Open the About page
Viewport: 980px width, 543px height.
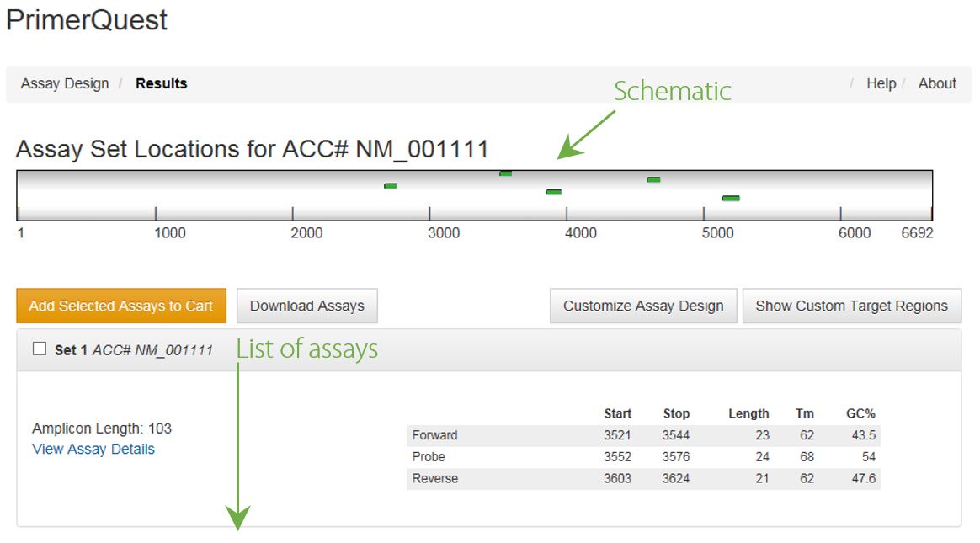pos(937,83)
